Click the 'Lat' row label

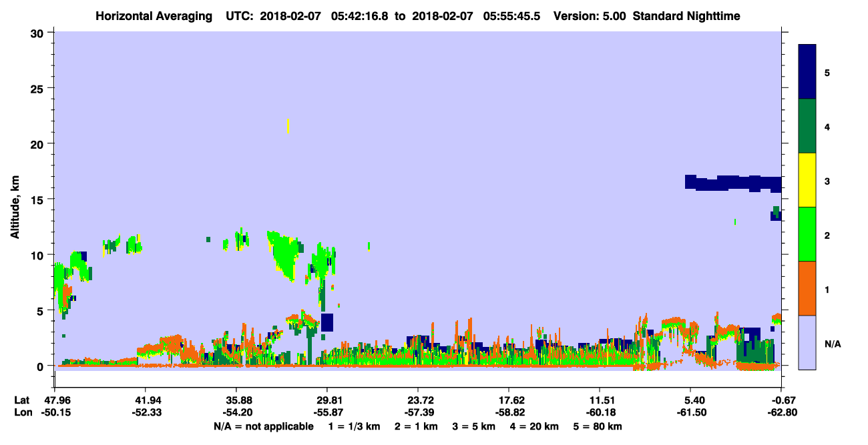pyautogui.click(x=22, y=400)
